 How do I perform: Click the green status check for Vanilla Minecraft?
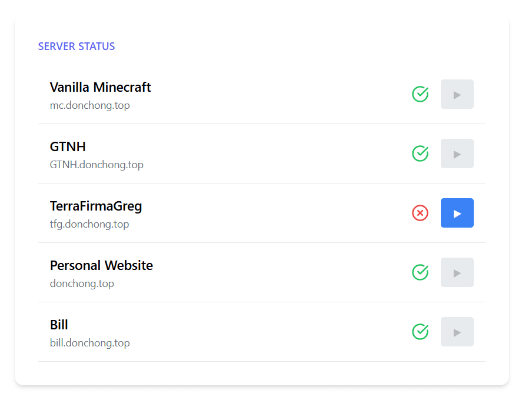[x=420, y=94]
